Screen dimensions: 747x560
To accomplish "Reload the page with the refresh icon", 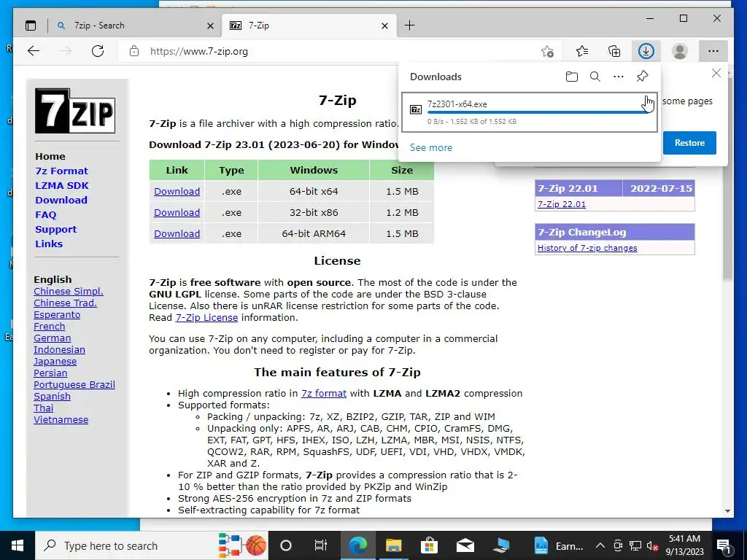I will point(98,51).
